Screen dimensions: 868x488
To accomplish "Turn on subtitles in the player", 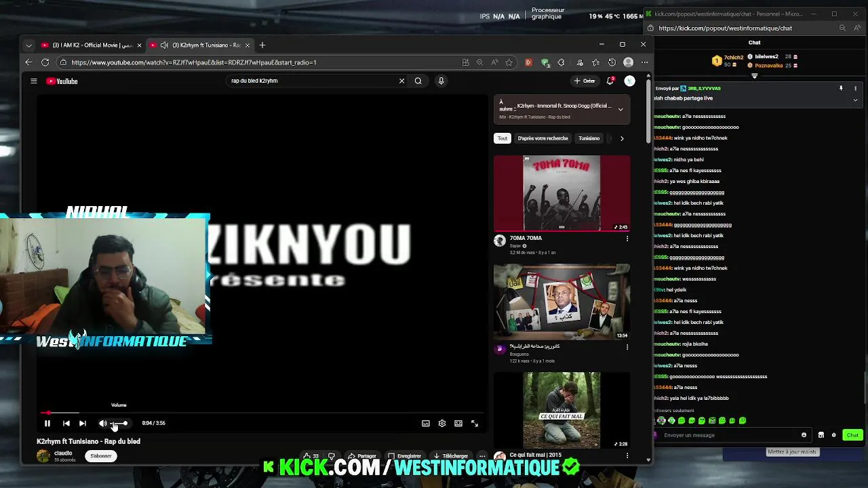I will point(426,423).
